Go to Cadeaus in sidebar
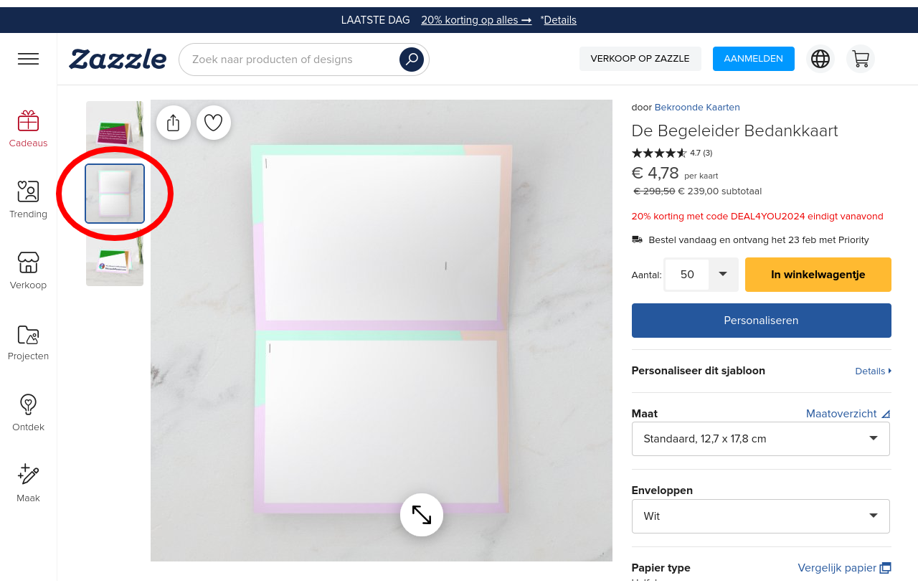 [28, 129]
